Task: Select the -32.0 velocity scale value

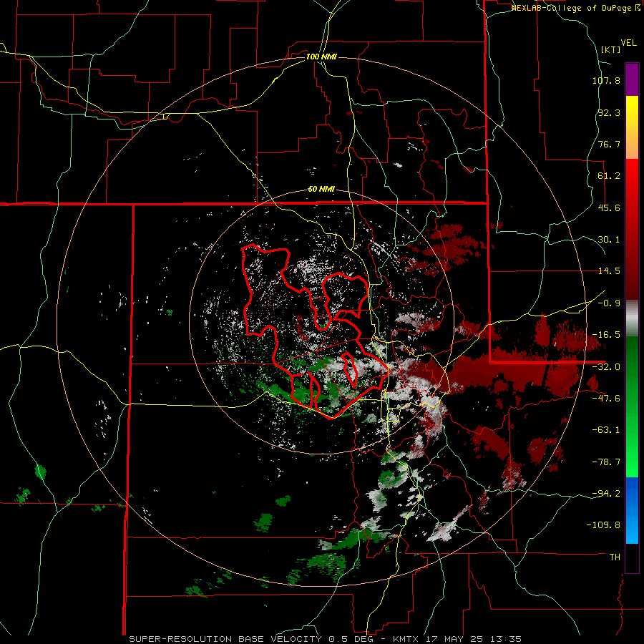Action: (x=606, y=367)
